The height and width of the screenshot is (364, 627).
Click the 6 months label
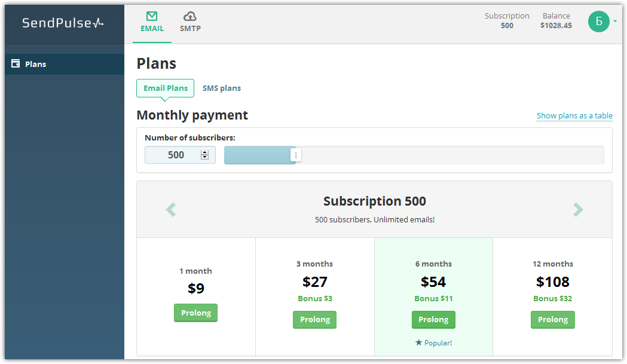(x=433, y=264)
